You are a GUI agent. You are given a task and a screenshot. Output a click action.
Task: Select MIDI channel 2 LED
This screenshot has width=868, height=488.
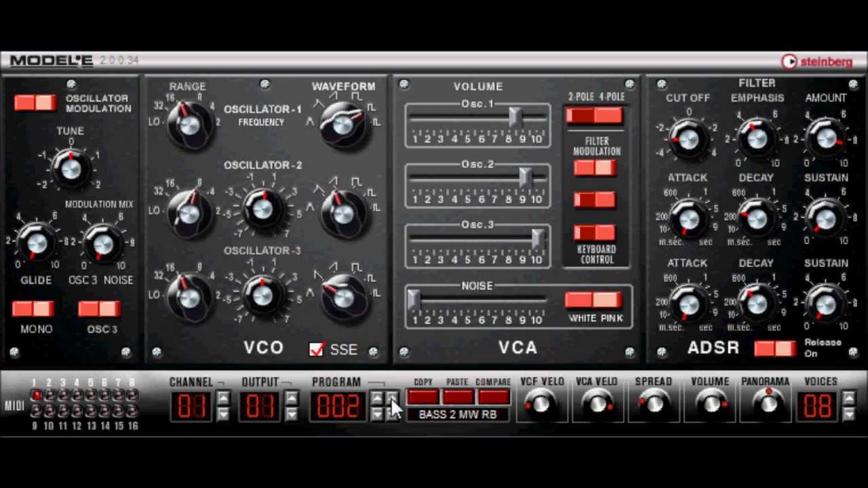[50, 395]
